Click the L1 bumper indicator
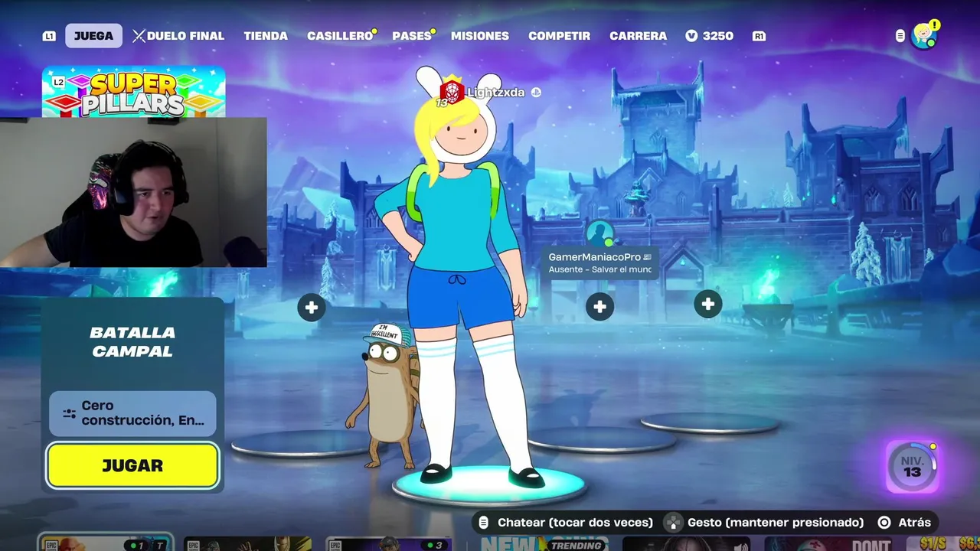Image resolution: width=980 pixels, height=551 pixels. point(49,36)
